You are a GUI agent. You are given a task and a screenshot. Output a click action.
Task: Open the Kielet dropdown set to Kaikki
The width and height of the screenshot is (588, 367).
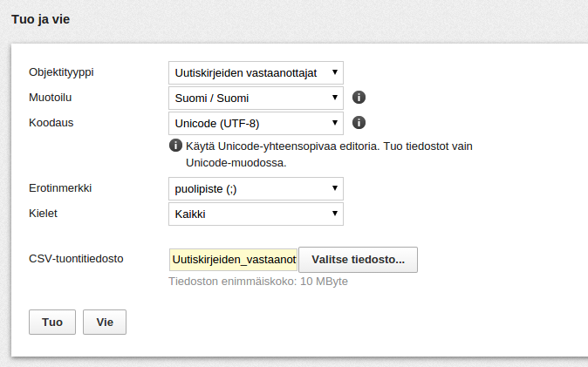point(256,214)
